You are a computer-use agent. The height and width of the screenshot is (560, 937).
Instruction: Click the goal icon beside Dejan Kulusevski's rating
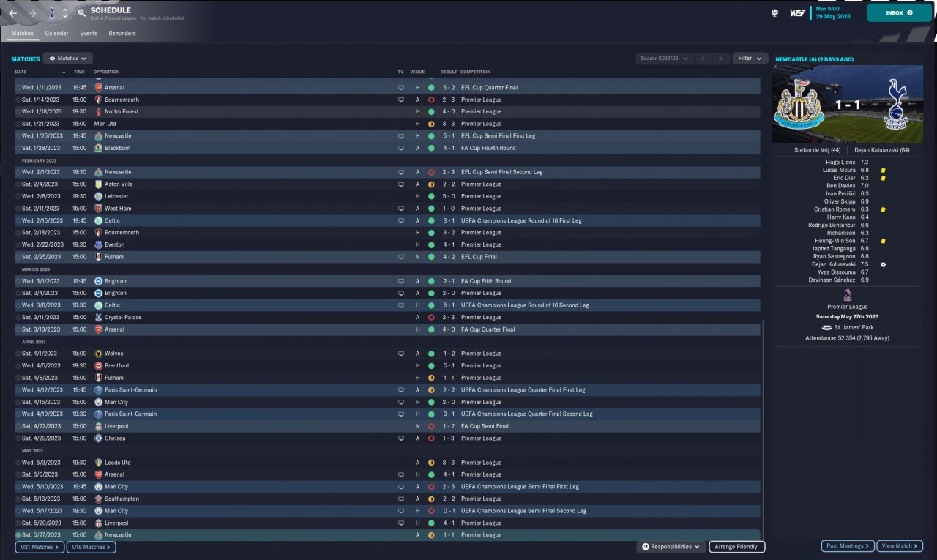[884, 264]
